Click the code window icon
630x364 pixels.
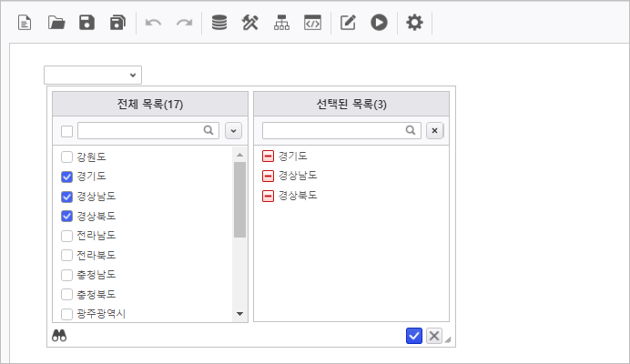tap(312, 23)
